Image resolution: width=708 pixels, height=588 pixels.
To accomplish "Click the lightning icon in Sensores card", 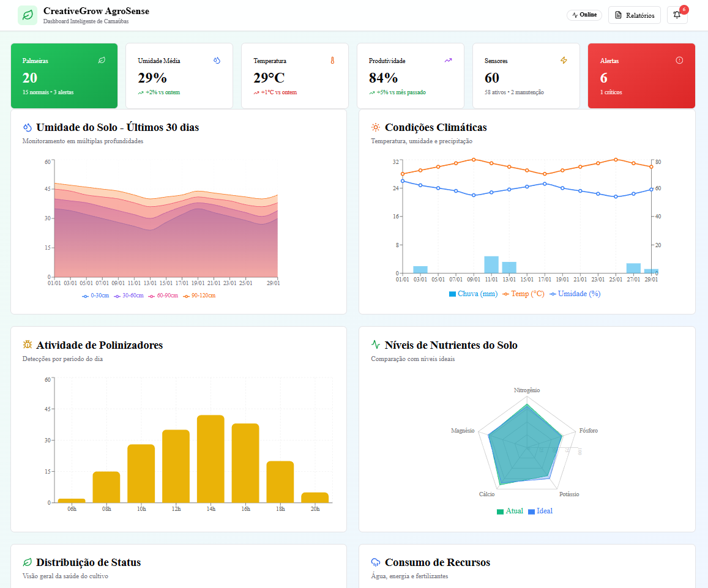I will click(x=564, y=60).
